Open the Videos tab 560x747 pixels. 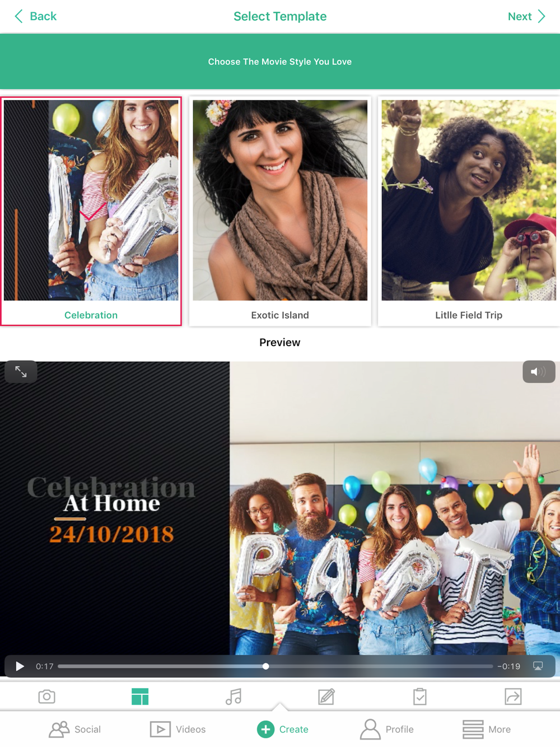point(178,729)
